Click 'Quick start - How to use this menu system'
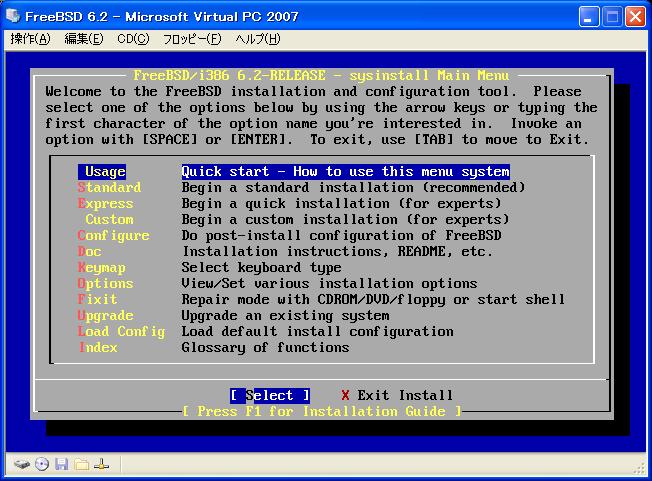This screenshot has width=652, height=481. point(346,172)
